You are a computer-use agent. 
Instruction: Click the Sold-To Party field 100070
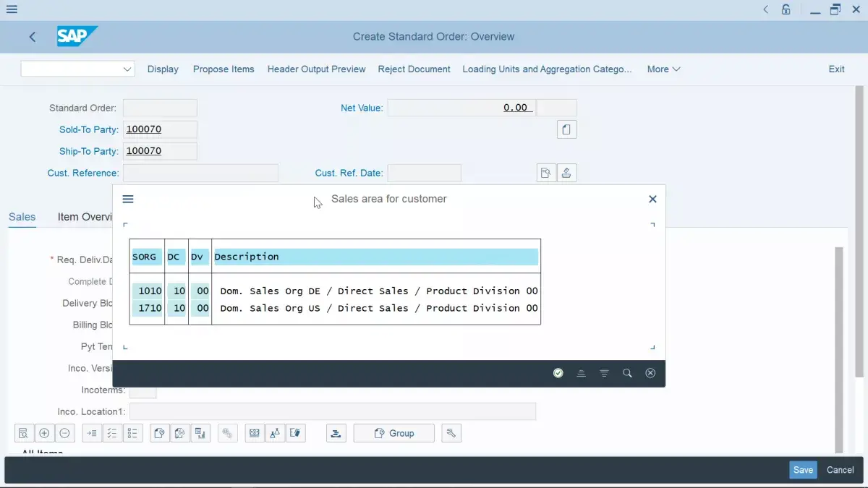pos(160,129)
